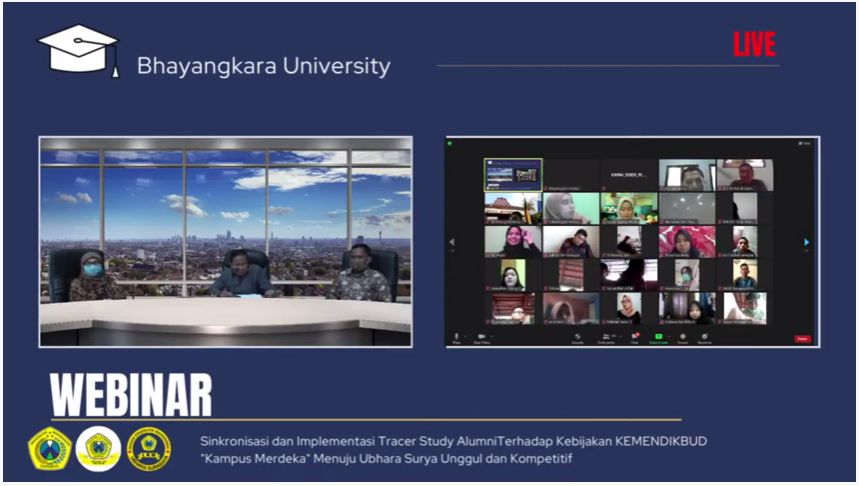Open Chat with unread notification badge
The image size is (859, 486).
coord(635,338)
